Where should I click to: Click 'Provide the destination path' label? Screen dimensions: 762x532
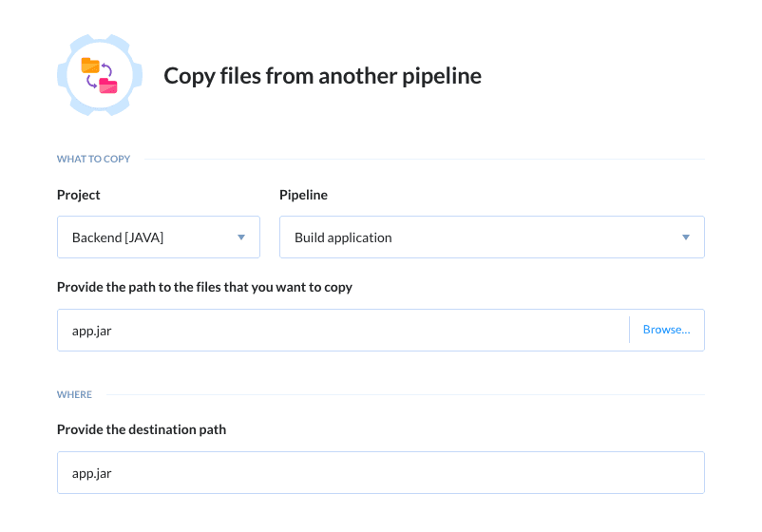click(x=142, y=429)
